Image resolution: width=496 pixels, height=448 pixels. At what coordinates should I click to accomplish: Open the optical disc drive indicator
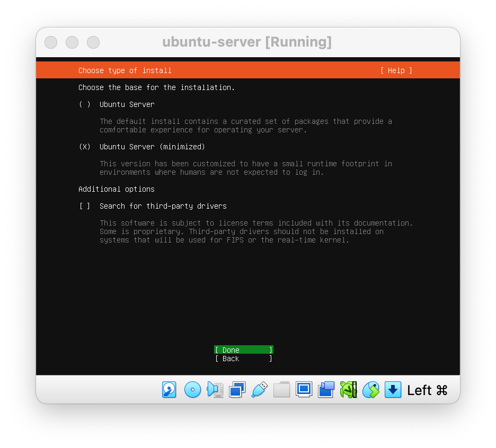click(x=192, y=390)
